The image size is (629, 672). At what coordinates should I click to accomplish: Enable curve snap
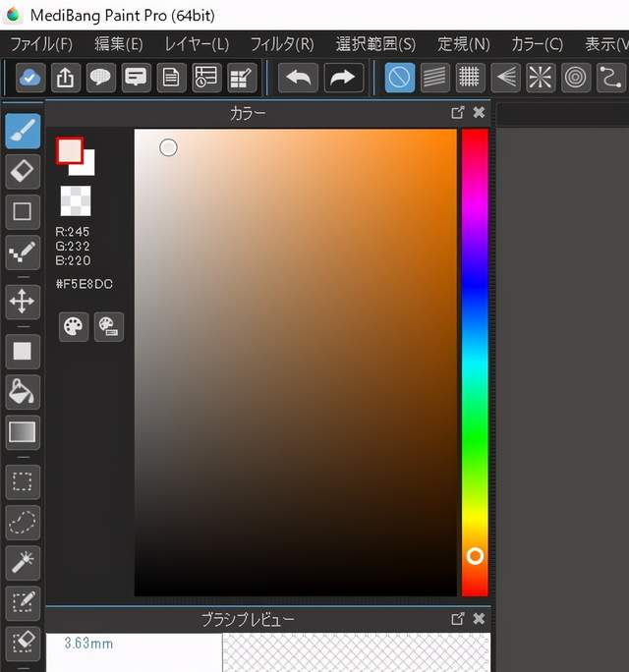pyautogui.click(x=610, y=78)
